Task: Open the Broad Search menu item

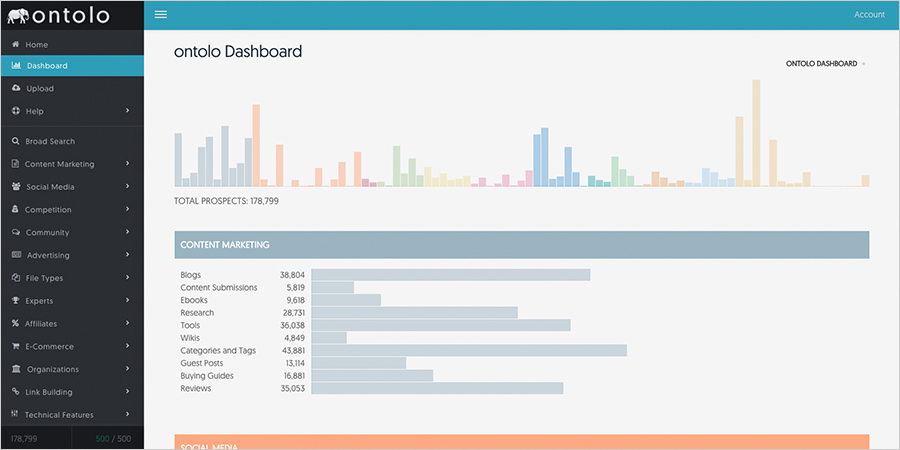Action: (x=72, y=141)
